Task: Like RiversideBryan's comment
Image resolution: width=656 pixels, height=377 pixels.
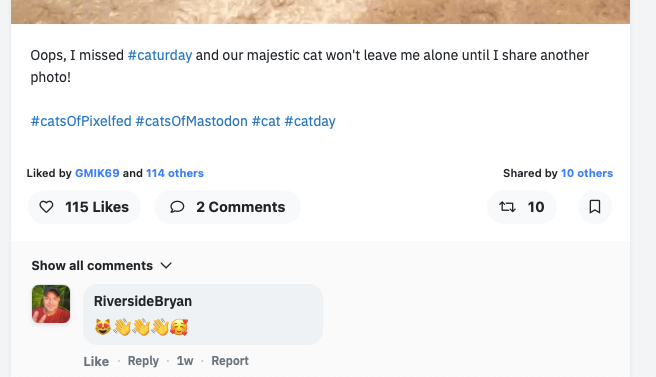Action: [x=96, y=361]
